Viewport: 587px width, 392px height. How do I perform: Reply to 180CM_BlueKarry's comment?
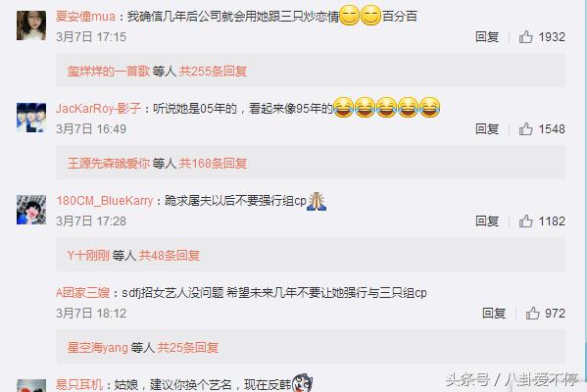(487, 220)
